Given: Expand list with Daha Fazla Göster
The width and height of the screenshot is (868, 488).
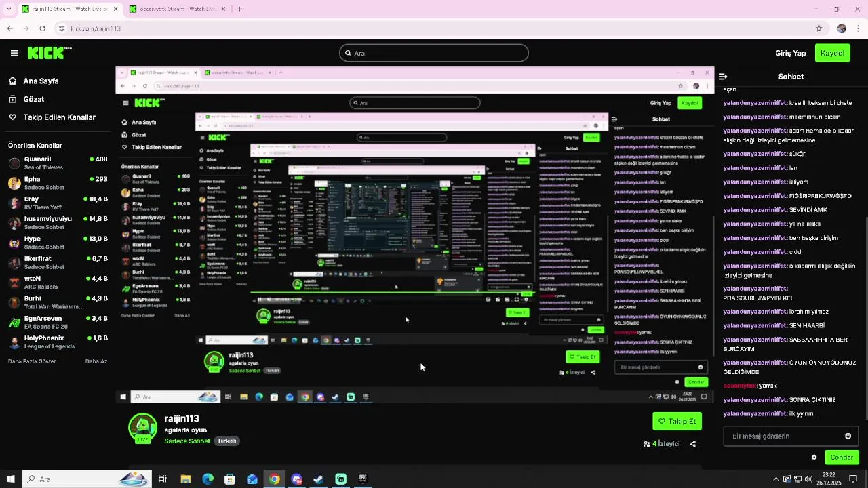Looking at the screenshot, I should (x=32, y=361).
